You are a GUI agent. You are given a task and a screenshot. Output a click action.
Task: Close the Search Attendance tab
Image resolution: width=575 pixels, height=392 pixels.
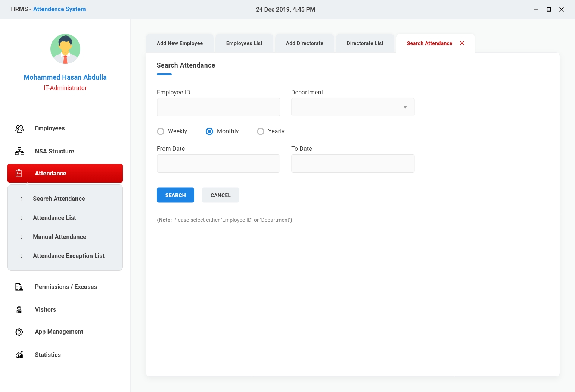tap(462, 43)
